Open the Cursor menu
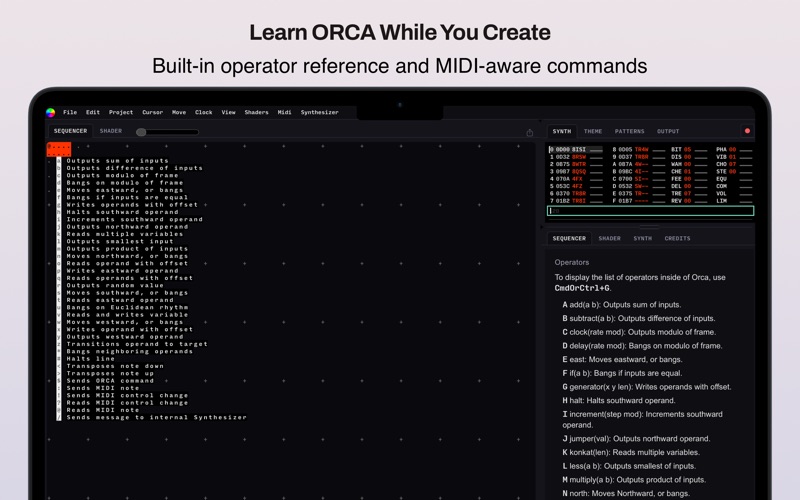The width and height of the screenshot is (800, 500). pyautogui.click(x=153, y=112)
